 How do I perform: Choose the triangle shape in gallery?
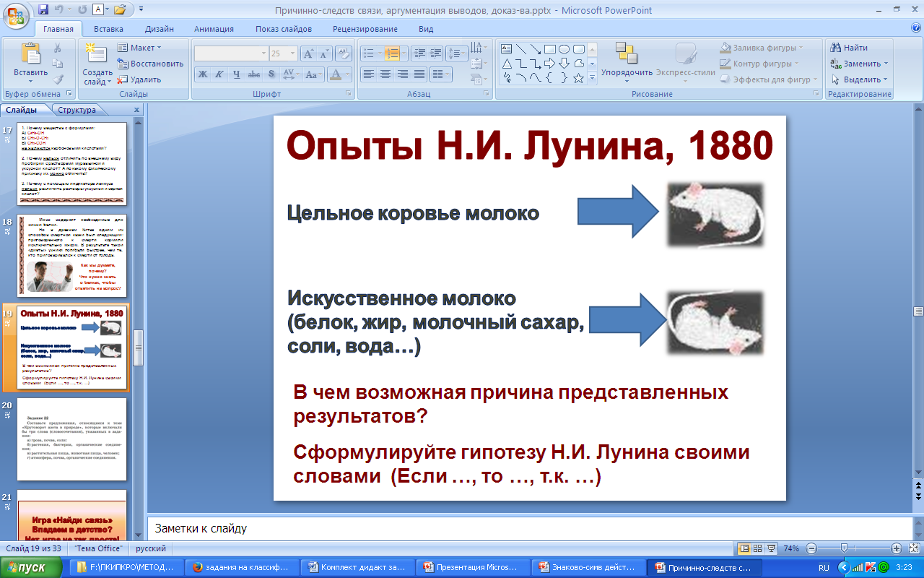(x=506, y=64)
